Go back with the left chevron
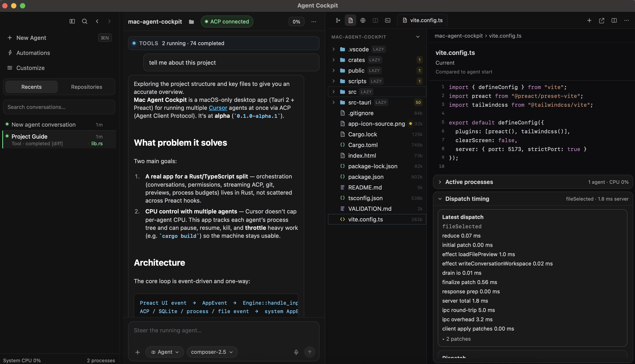Image resolution: width=635 pixels, height=364 pixels. tap(97, 21)
